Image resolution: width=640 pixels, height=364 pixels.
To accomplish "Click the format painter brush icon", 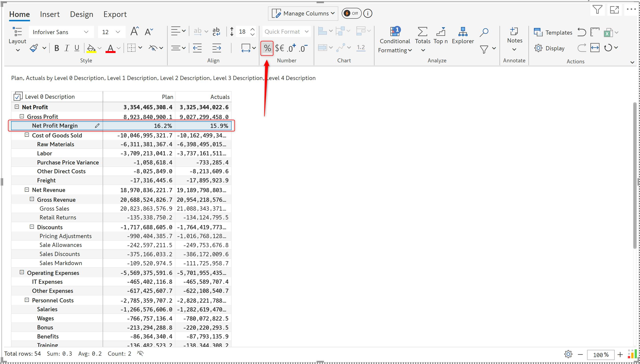I will [x=34, y=48].
